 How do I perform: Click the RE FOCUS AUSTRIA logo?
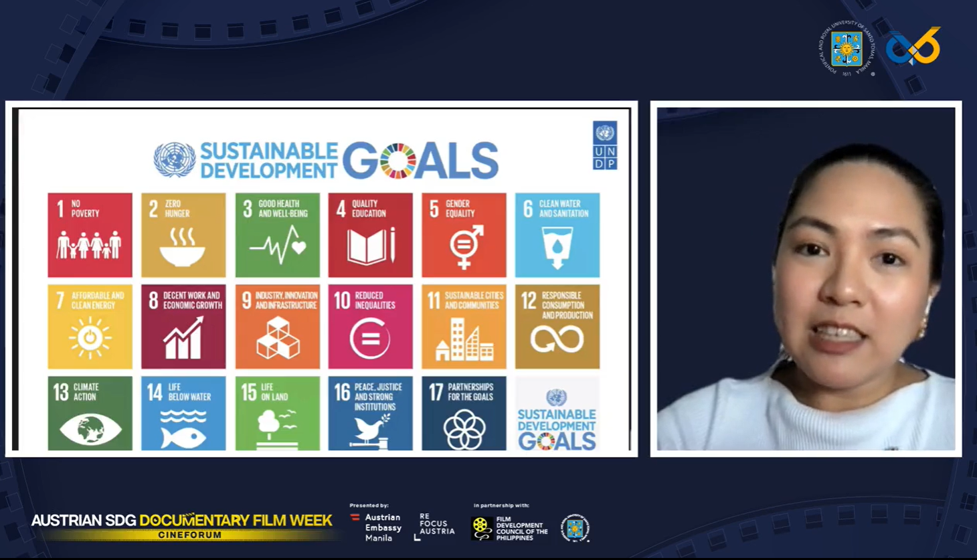[434, 526]
